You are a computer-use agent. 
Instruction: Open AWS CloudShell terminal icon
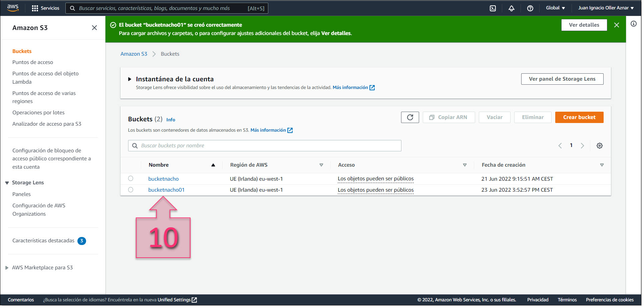(x=493, y=8)
